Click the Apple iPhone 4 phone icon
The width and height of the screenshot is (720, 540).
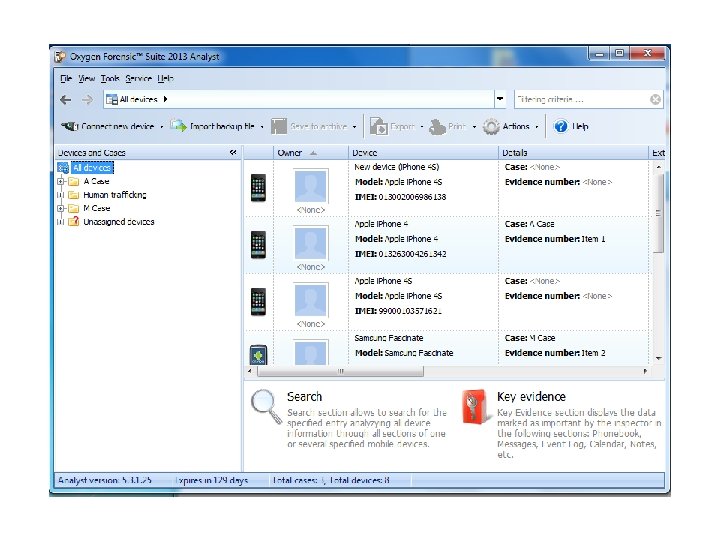[x=258, y=245]
